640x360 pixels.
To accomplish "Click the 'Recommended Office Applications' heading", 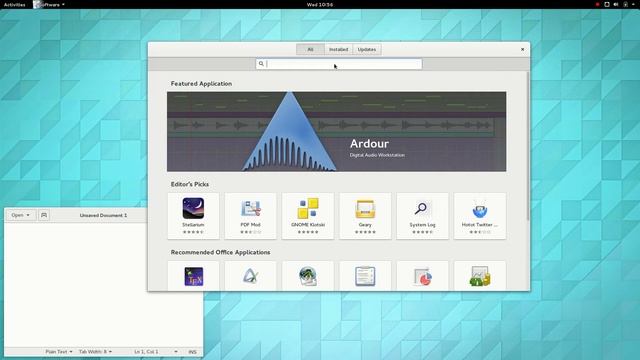I will (220, 252).
